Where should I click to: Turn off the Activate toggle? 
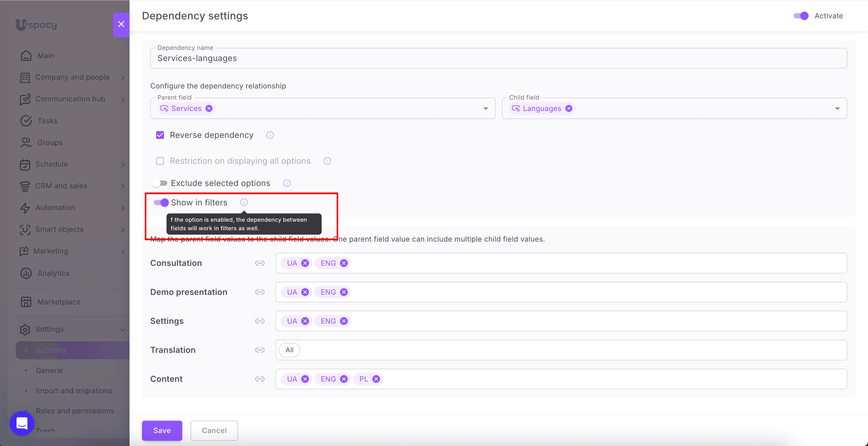[801, 16]
